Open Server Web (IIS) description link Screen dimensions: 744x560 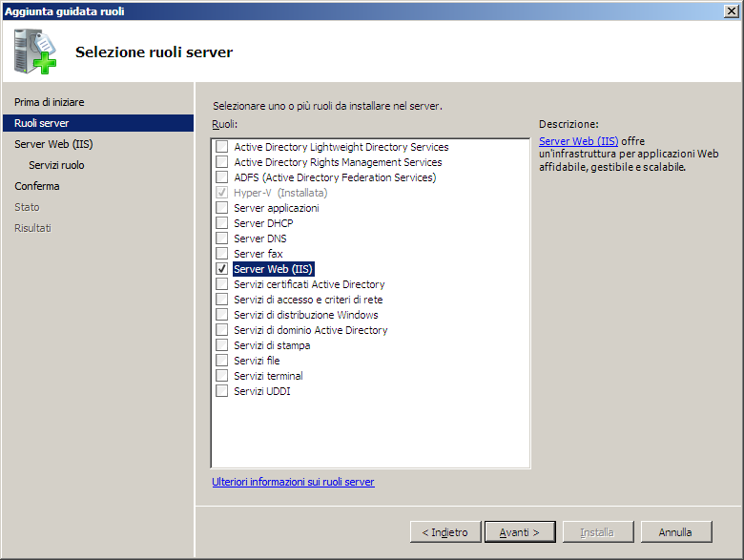pos(578,141)
